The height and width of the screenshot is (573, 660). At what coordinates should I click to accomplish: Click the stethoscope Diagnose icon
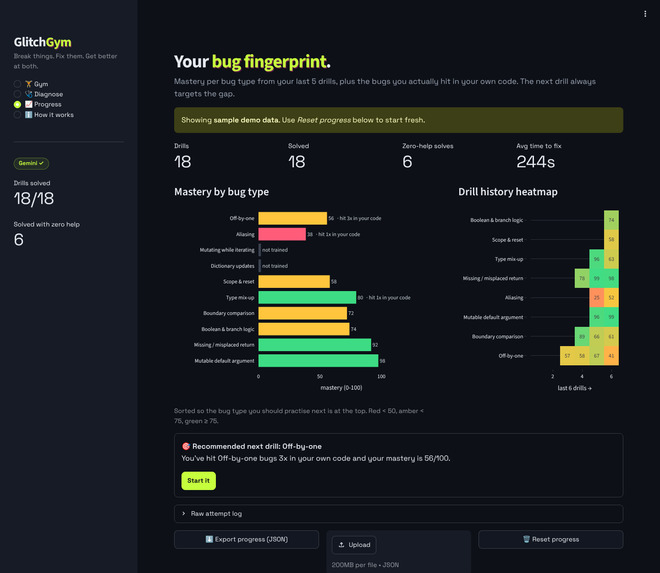pyautogui.click(x=29, y=94)
